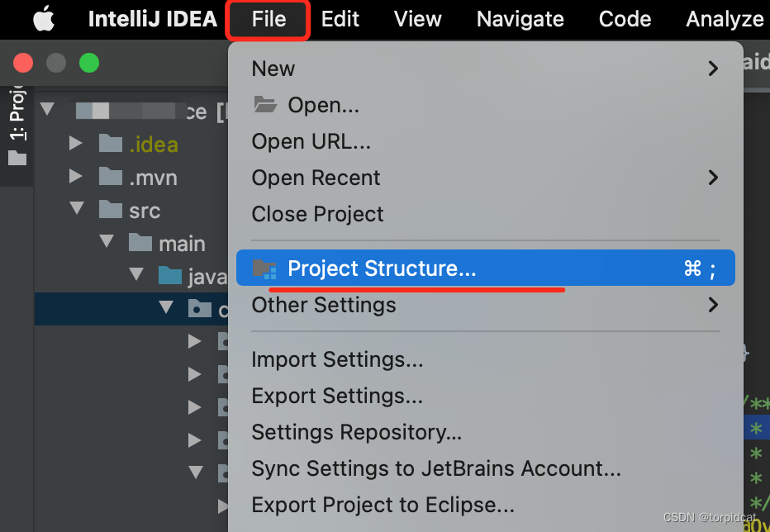
Task: Click the highlighted package icon
Action: (x=200, y=308)
